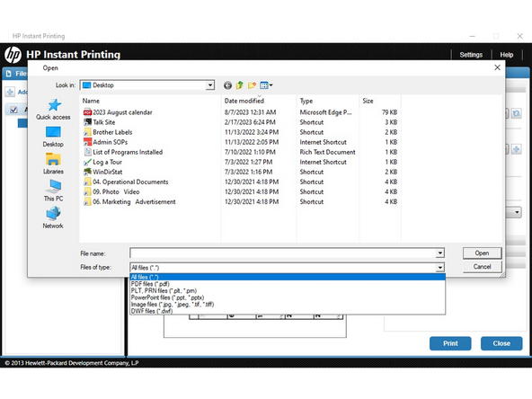532x399 pixels.
Task: Select the Brother Labels shortcut
Action: (x=108, y=132)
